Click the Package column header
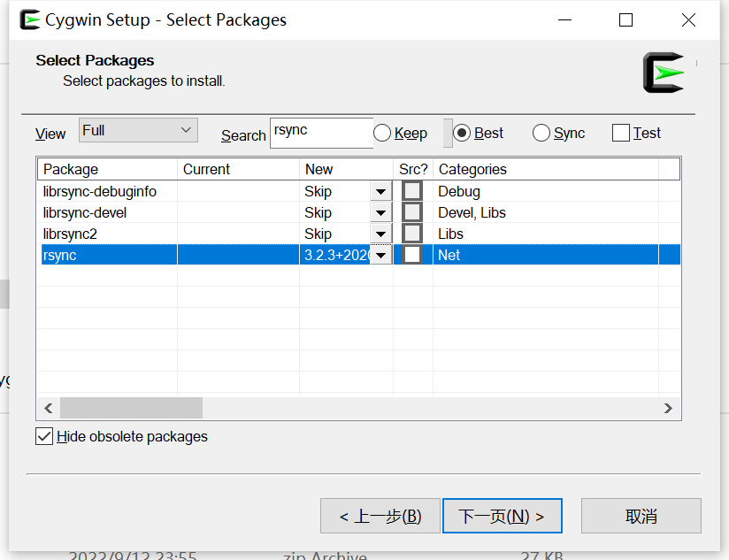Screen dimensions: 729x560 (x=107, y=169)
